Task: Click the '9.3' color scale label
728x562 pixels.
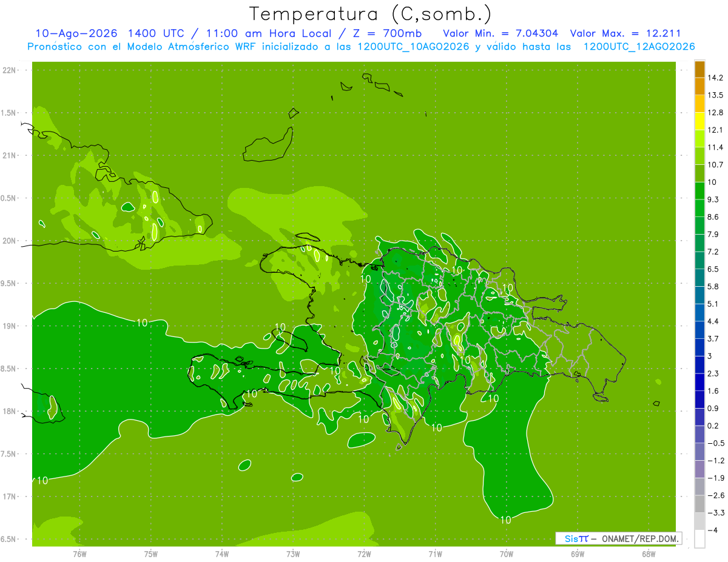Action: [713, 199]
